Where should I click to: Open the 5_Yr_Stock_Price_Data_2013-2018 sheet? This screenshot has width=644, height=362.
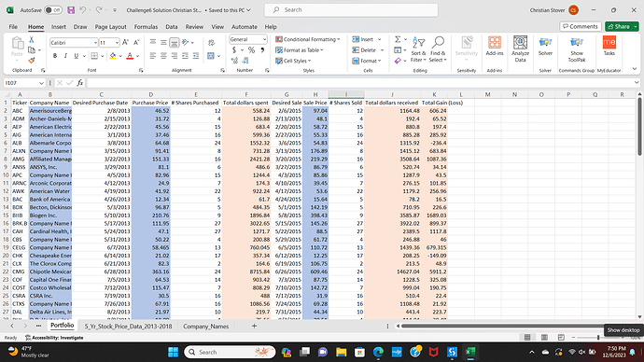[128, 327]
